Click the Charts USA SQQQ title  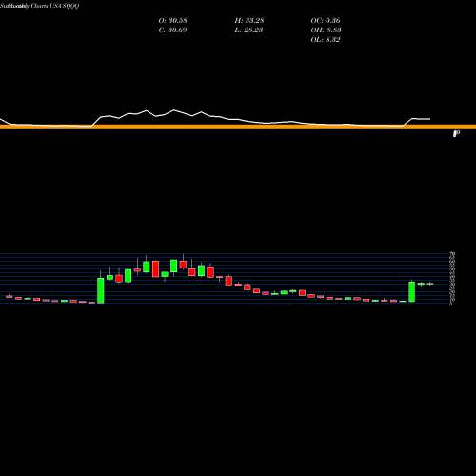click(55, 6)
